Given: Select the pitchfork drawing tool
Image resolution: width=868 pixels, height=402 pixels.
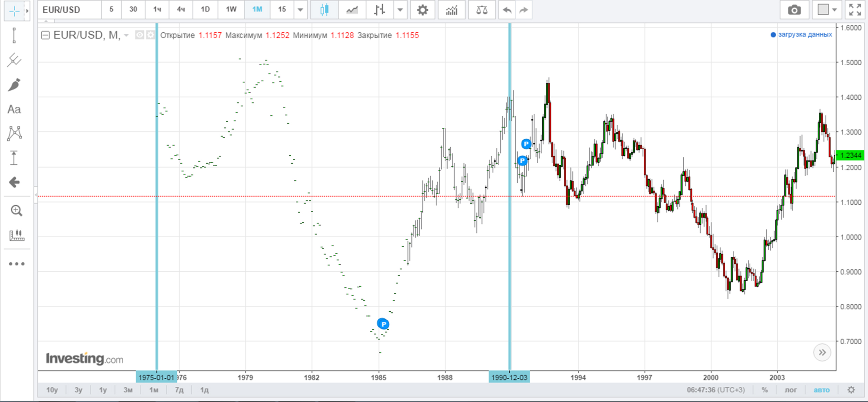Looking at the screenshot, I should click(14, 60).
